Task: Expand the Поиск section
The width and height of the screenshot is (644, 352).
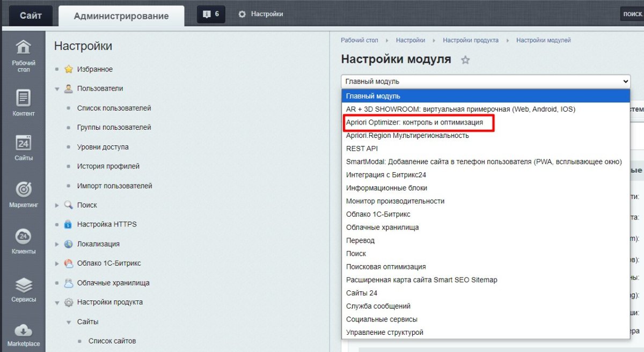Action: point(57,205)
